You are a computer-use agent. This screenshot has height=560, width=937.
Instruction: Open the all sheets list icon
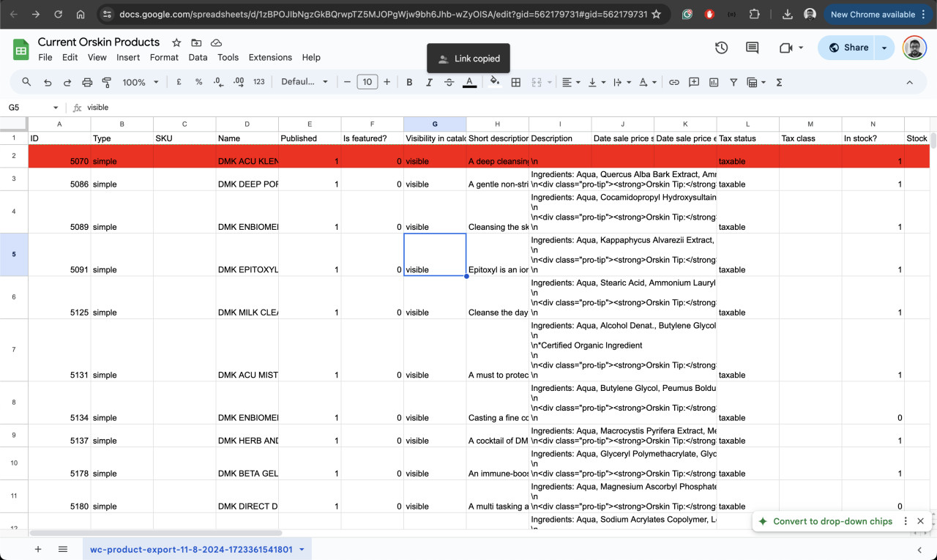tap(63, 549)
